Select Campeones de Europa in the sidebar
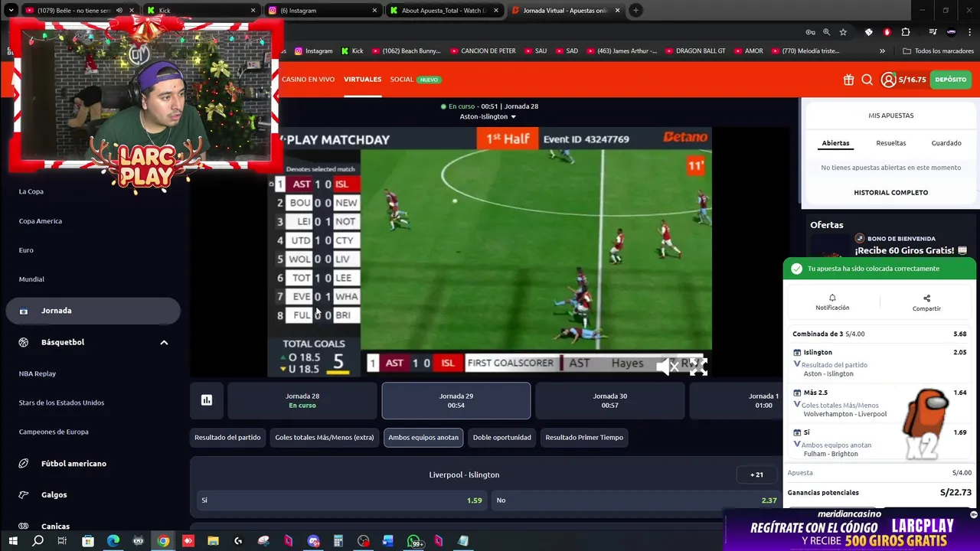The width and height of the screenshot is (980, 551). click(x=54, y=432)
